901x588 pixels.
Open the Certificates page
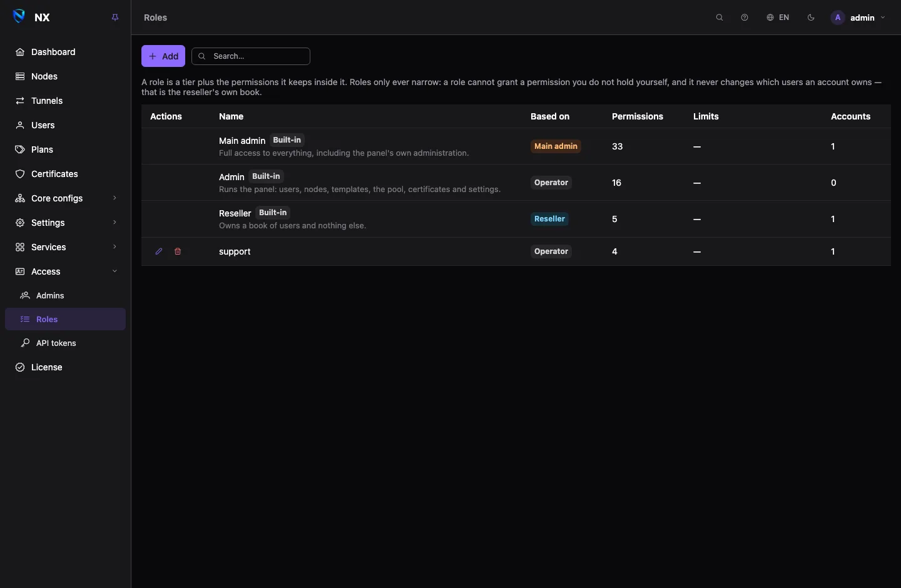tap(65, 174)
